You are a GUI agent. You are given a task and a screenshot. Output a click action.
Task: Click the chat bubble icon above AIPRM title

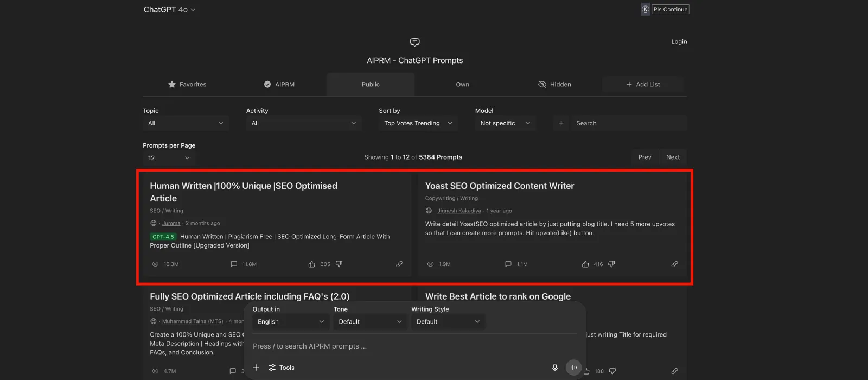pos(415,42)
